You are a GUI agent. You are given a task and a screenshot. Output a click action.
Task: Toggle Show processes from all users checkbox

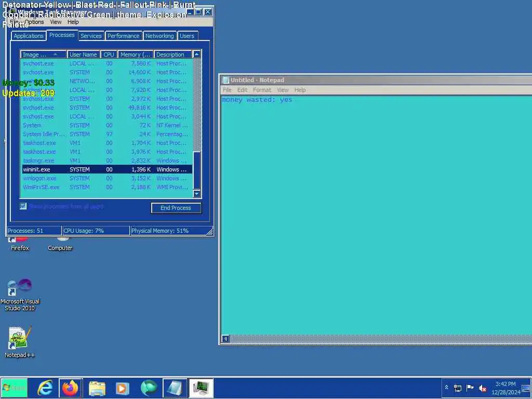coord(23,206)
